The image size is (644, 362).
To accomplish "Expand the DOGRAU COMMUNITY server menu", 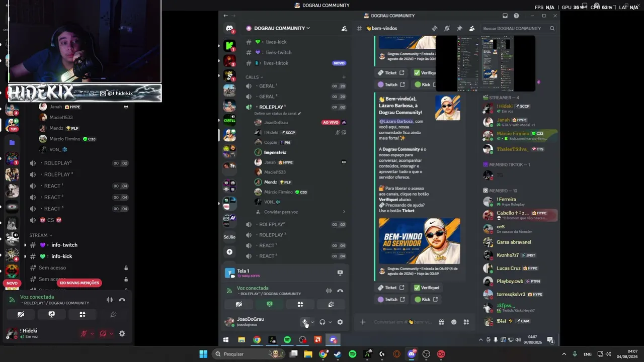I will [282, 29].
